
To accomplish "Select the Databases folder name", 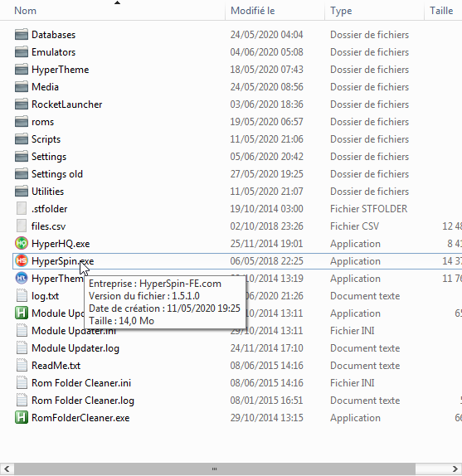I will tap(53, 35).
